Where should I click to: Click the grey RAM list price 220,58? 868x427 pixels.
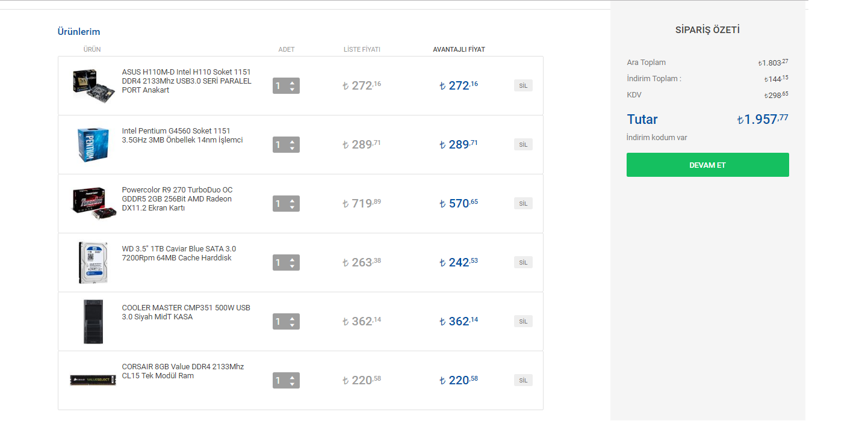362,380
